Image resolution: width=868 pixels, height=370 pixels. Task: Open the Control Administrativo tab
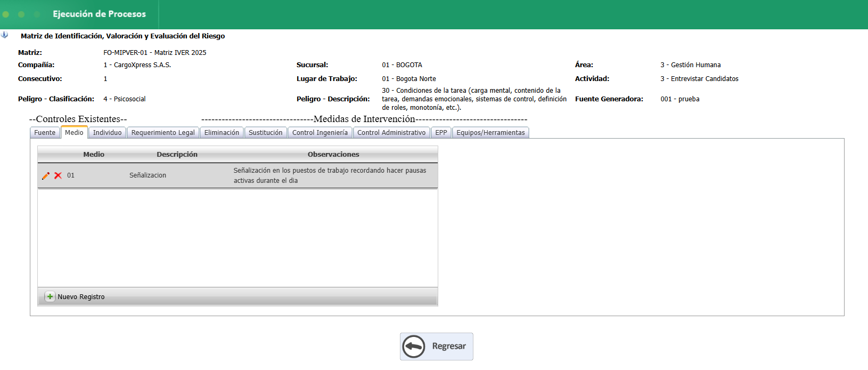(x=391, y=133)
